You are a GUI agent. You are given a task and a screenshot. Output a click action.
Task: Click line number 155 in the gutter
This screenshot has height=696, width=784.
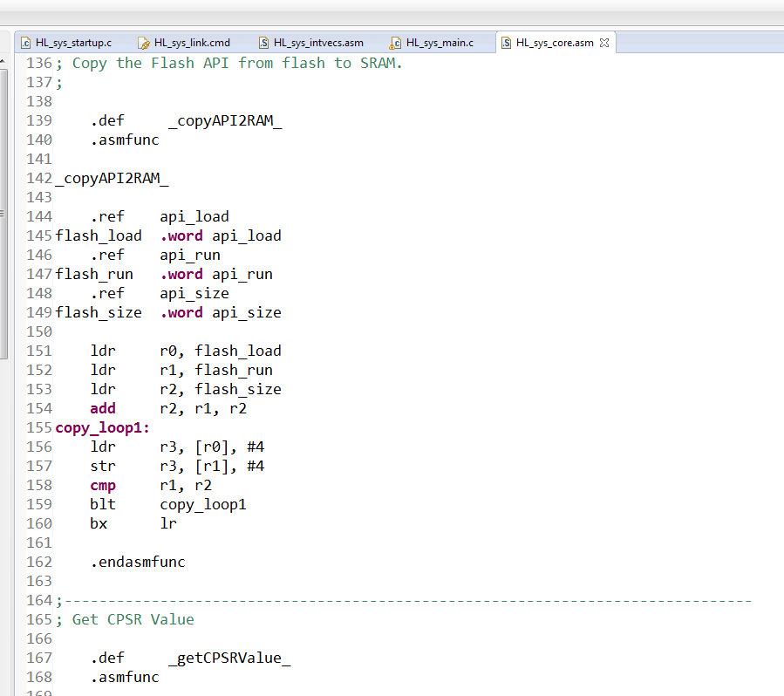[x=39, y=428]
